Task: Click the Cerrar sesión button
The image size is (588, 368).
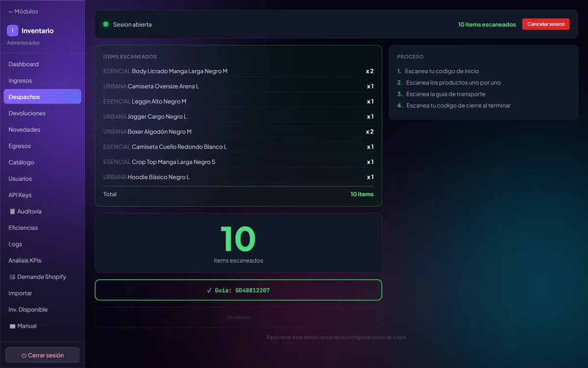Action: [x=42, y=355]
